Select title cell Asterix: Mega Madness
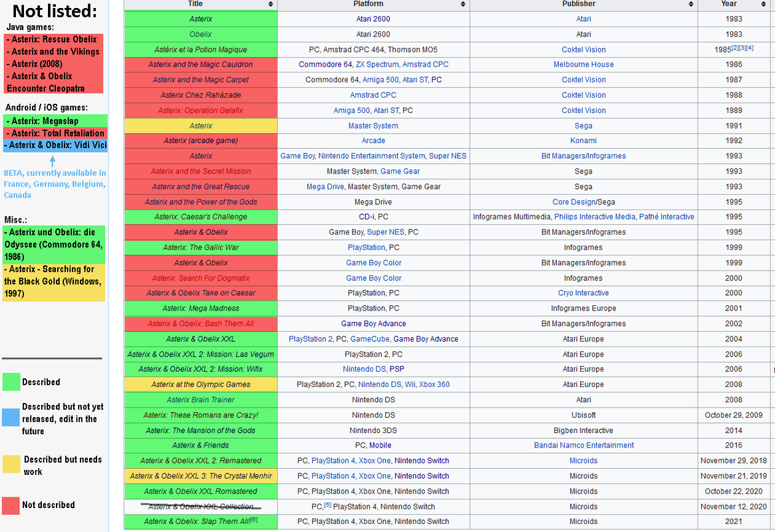The image size is (775, 532). (x=201, y=309)
